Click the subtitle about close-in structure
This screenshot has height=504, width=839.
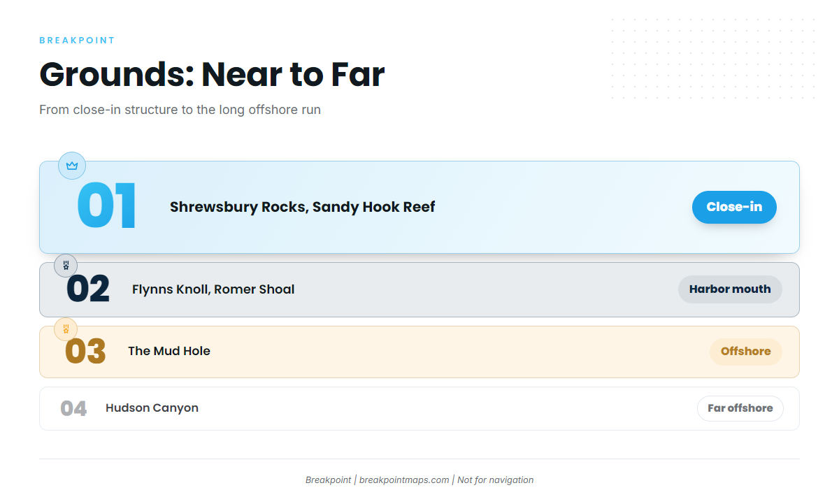pos(180,110)
